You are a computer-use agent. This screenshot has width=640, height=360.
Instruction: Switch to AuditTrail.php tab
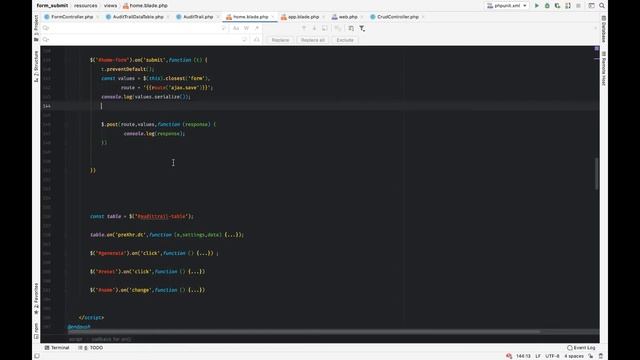point(198,17)
